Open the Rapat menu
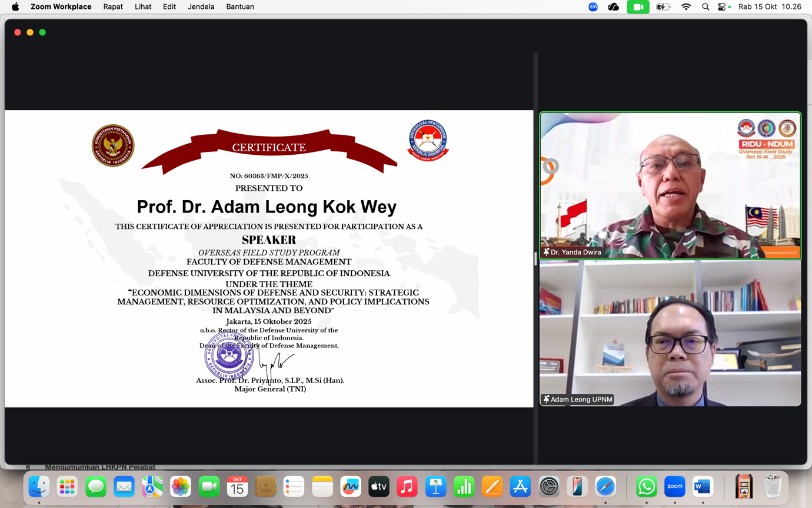 113,7
